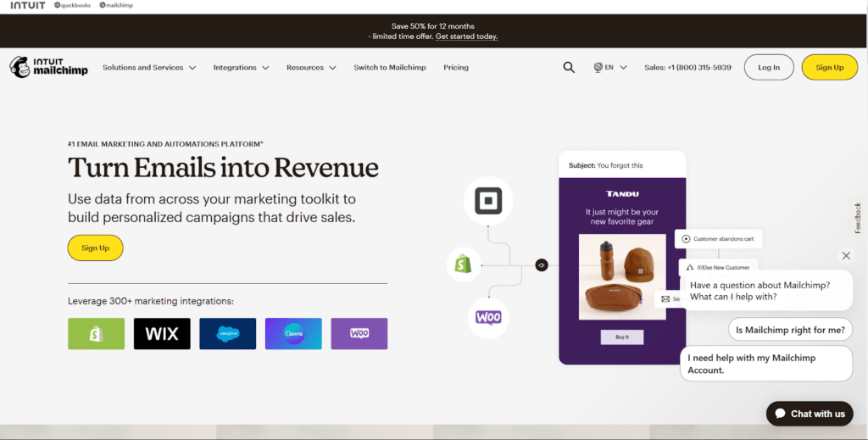
Task: Click the Subject: You forgot this text
Action: [x=605, y=165]
